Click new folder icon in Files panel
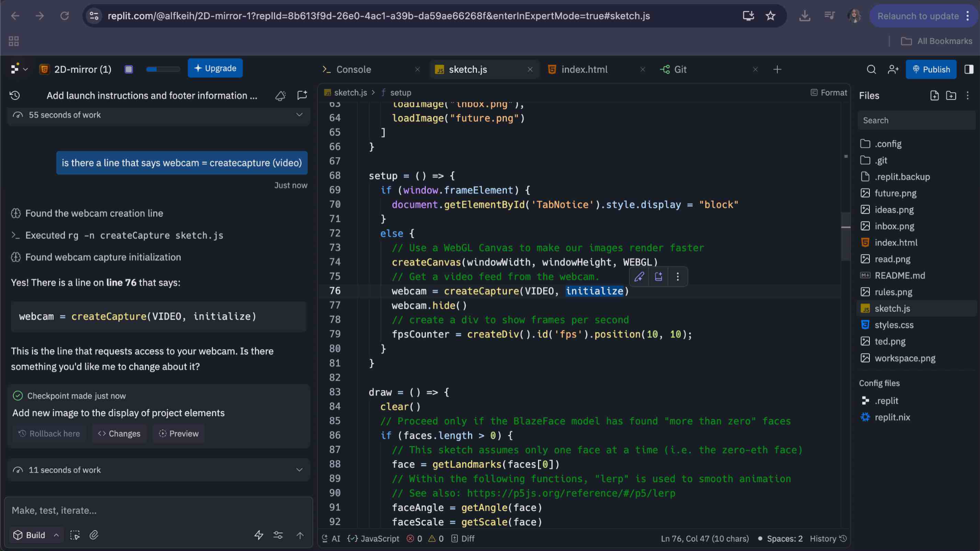Image resolution: width=980 pixels, height=551 pixels. (x=951, y=95)
